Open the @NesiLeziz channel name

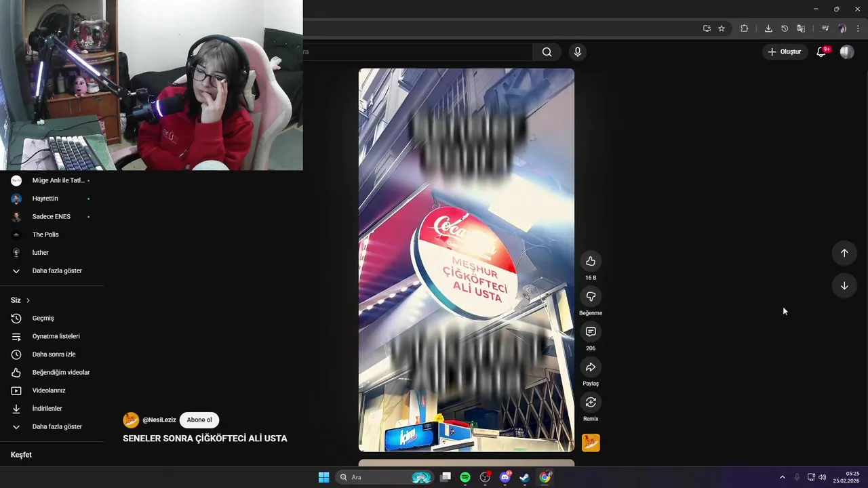point(159,420)
